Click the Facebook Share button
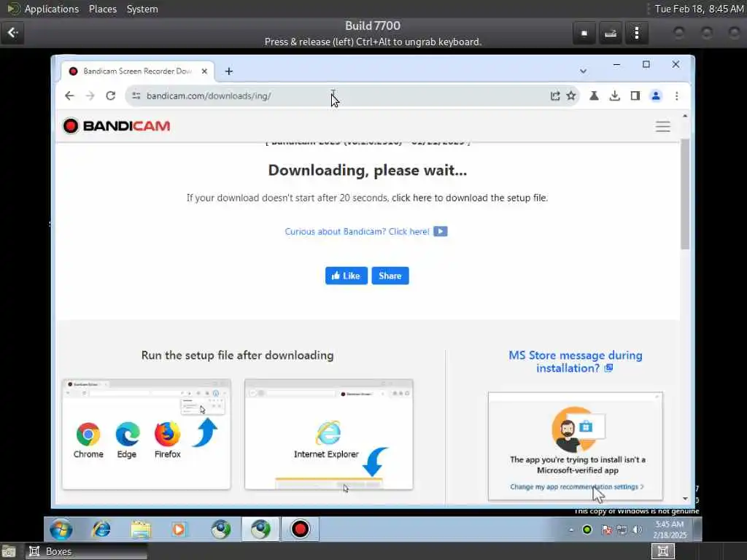Image resolution: width=747 pixels, height=560 pixels. click(x=390, y=276)
